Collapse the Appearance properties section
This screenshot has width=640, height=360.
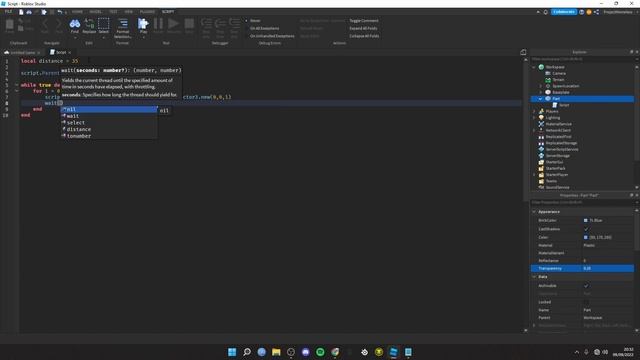point(534,212)
